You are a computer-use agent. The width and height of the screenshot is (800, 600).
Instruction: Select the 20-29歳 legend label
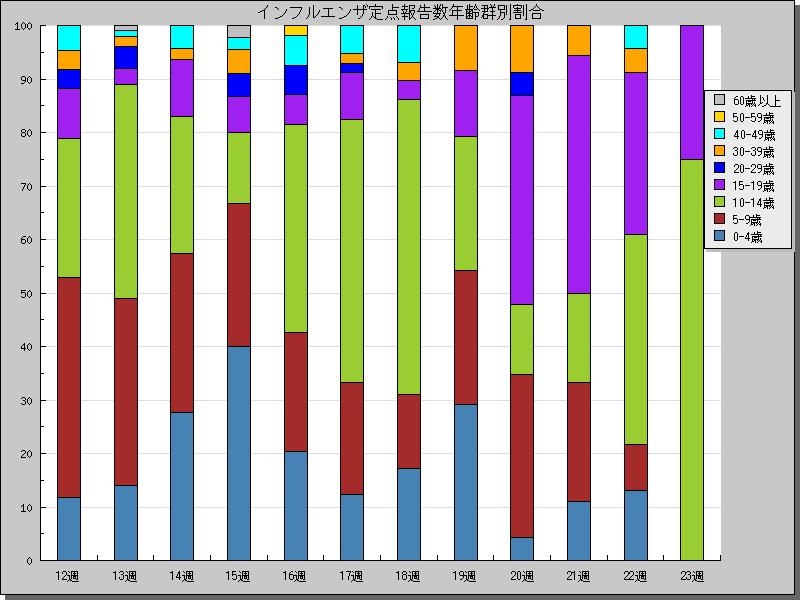[x=753, y=168]
